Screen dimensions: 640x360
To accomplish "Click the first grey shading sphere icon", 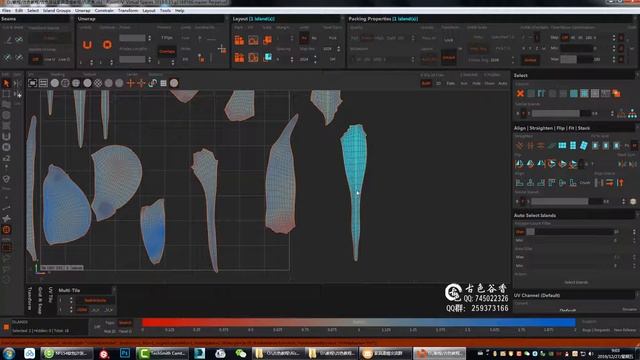I will (54, 83).
